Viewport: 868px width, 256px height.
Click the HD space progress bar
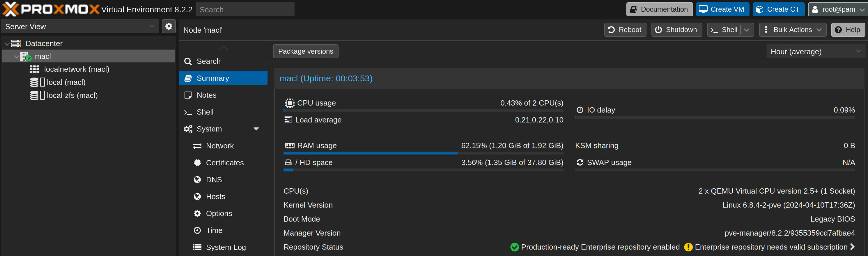pyautogui.click(x=423, y=170)
